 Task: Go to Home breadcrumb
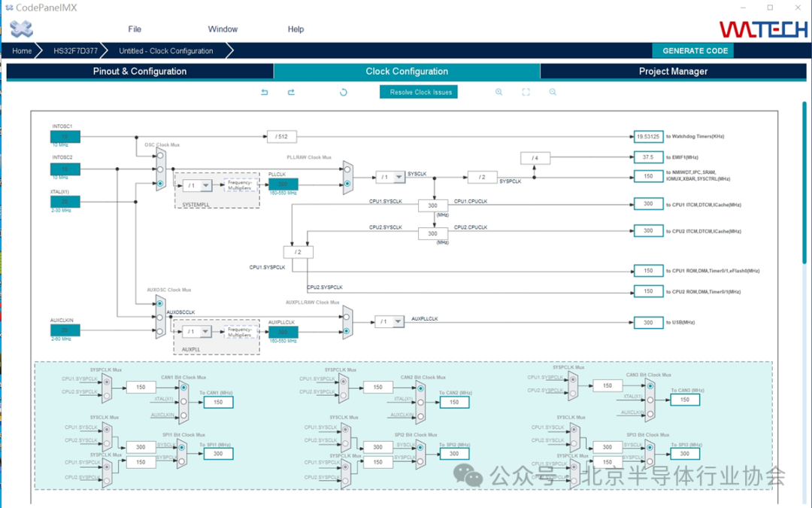click(x=22, y=51)
